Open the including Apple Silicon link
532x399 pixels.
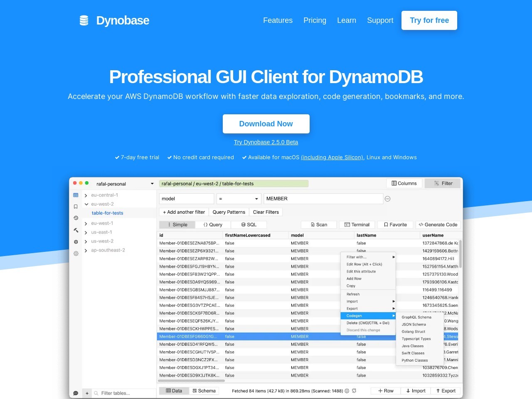point(332,158)
